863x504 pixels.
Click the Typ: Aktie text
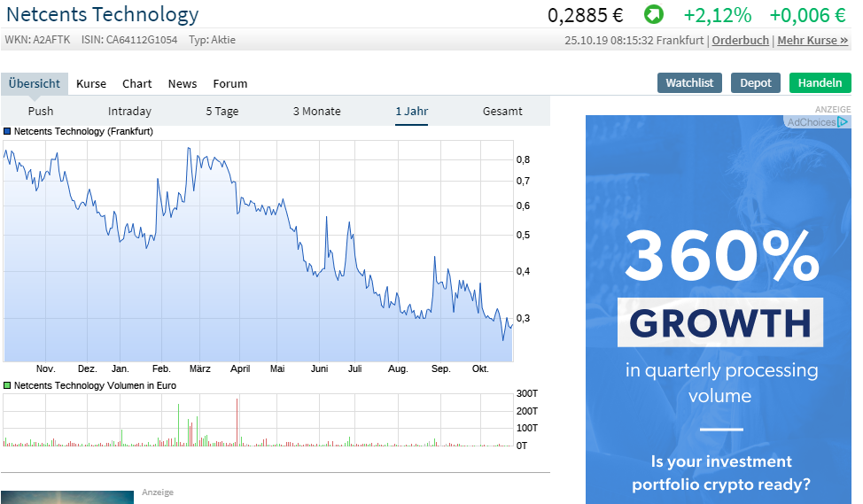[x=212, y=40]
